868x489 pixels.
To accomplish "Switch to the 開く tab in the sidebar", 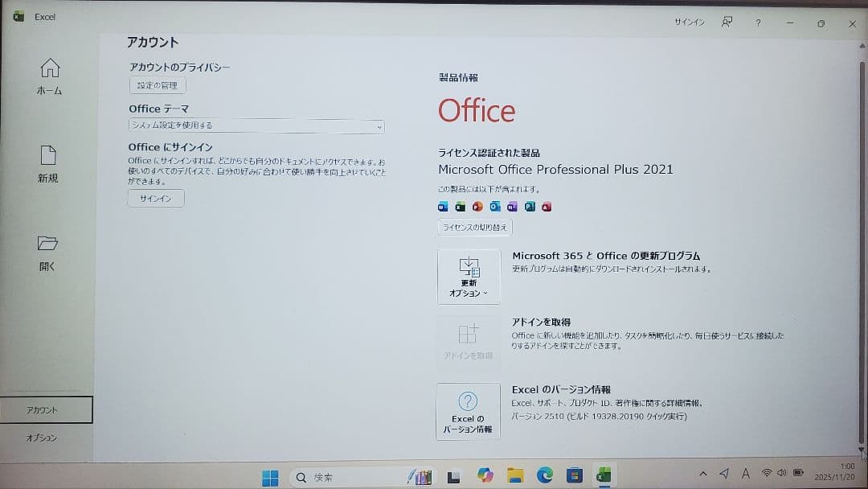I will 48,253.
